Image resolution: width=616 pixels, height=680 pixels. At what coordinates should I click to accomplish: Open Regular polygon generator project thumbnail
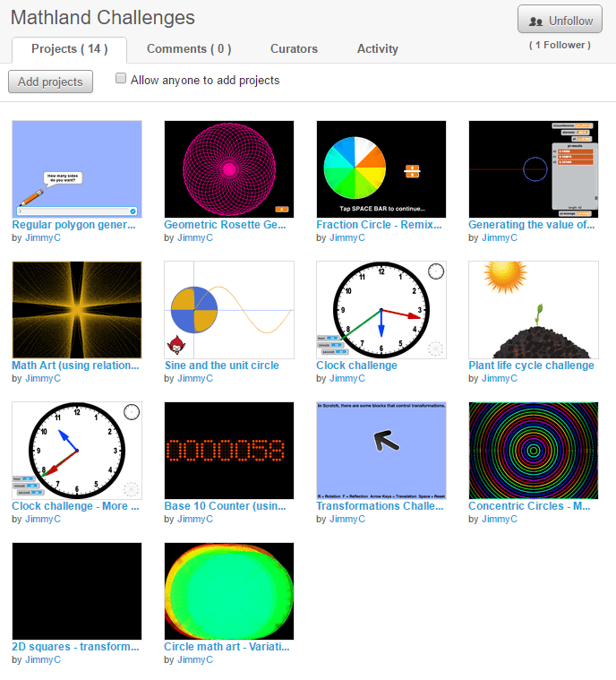tap(76, 169)
